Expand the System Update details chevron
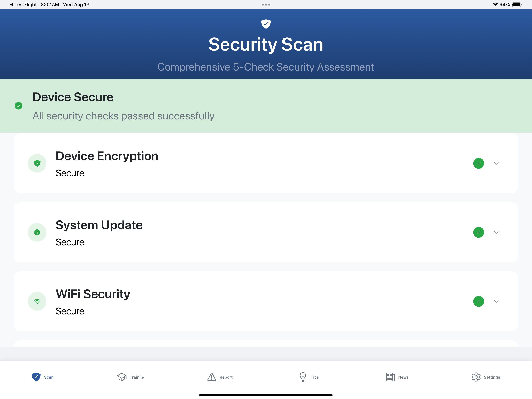This screenshot has height=399, width=532. 496,232
